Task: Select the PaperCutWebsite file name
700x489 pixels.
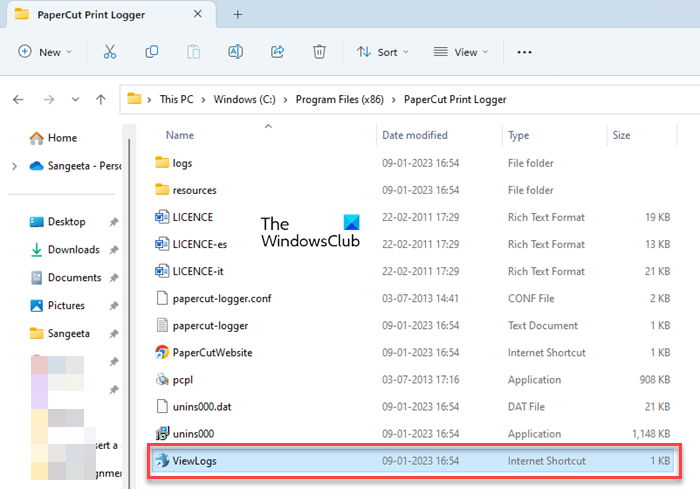Action: pos(212,352)
